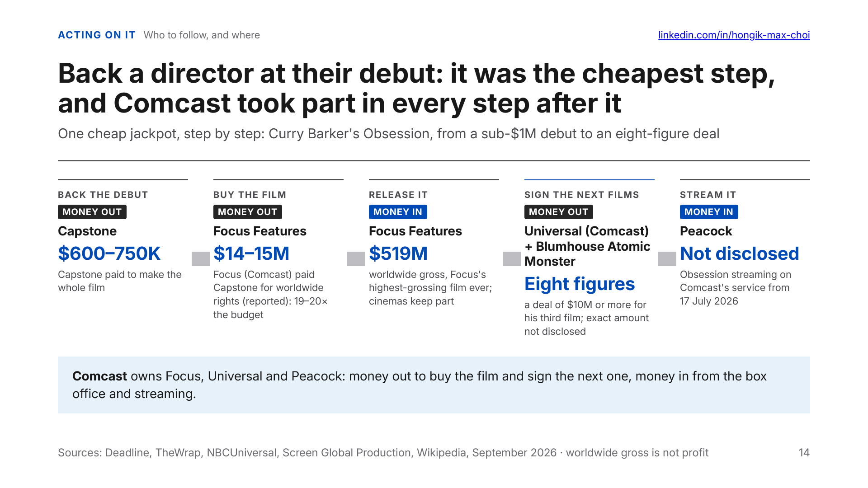Open the linkedin.com/in/hongik-max-choi link
Image resolution: width=868 pixels, height=488 pixels.
point(734,35)
